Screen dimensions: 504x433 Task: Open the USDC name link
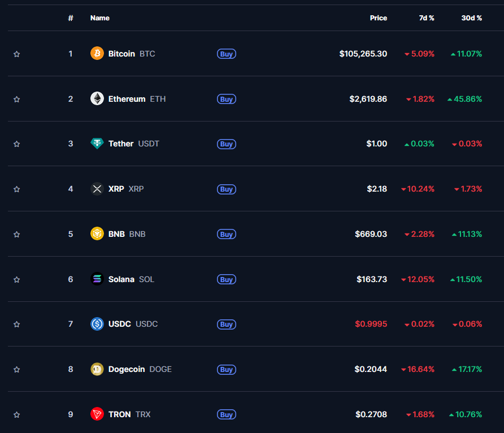[133, 324]
